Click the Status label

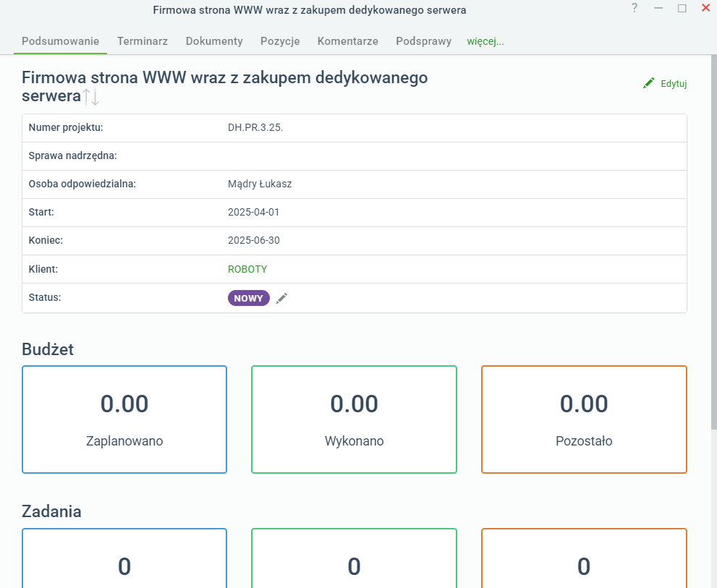45,298
